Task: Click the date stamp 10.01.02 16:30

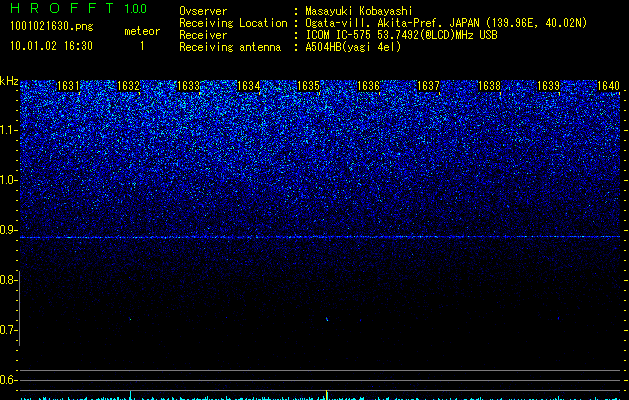Action: tap(51, 46)
